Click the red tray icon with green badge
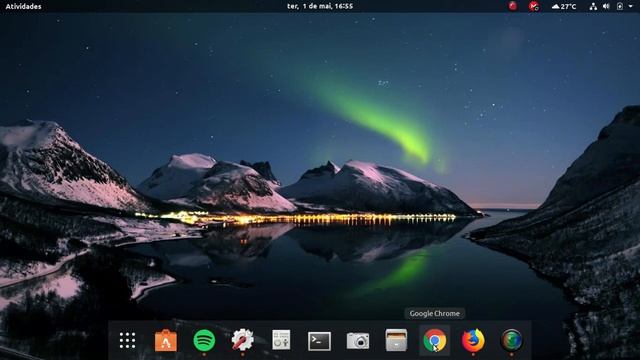This screenshot has height=360, width=640. 534,6
